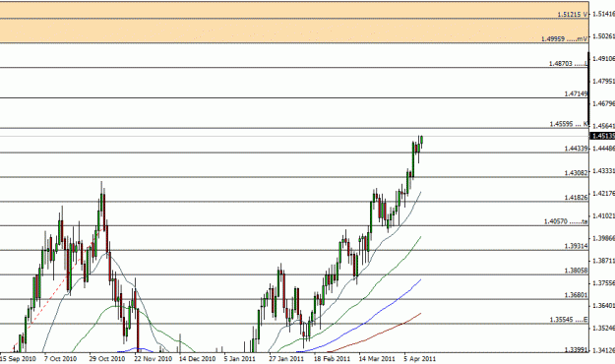Click the level label "1.45595 ... K"

click(569, 124)
